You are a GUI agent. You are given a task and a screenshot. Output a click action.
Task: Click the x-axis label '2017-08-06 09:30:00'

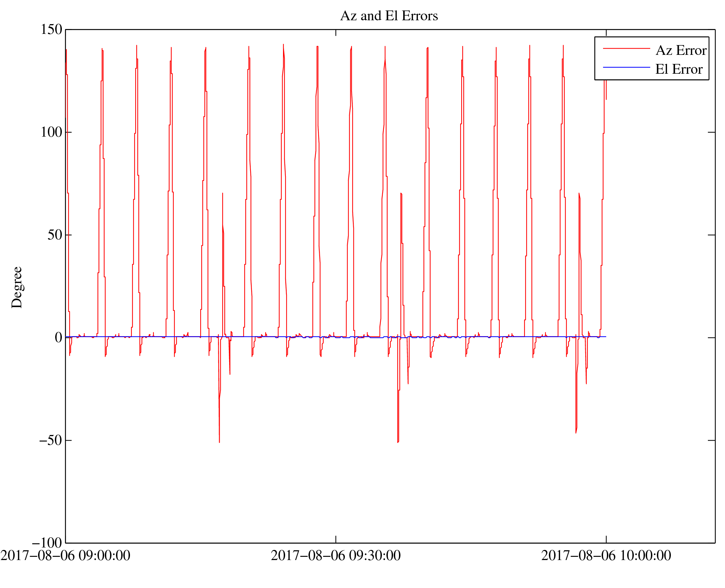pos(336,556)
